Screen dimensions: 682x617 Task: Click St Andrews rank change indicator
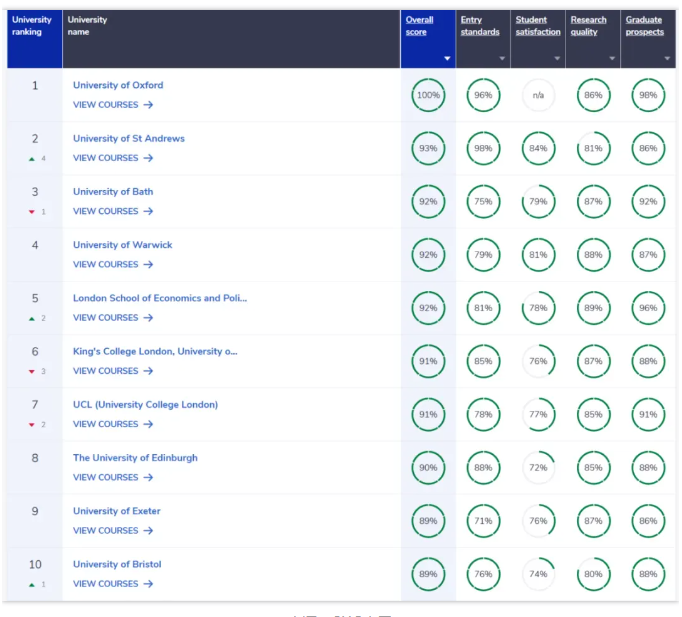coord(37,158)
